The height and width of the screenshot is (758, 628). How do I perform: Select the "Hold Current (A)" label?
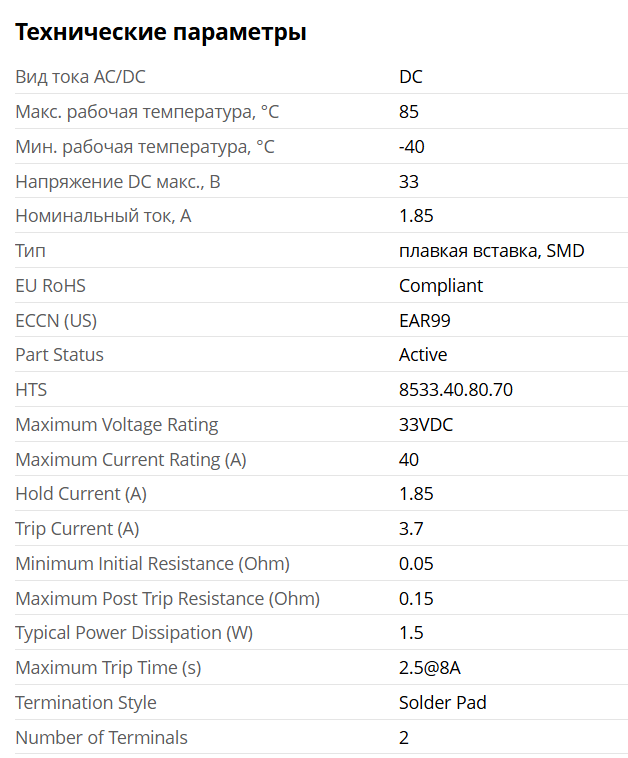[x=81, y=494]
